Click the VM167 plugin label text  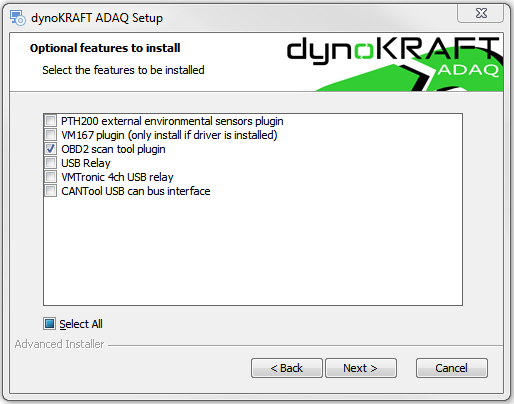(x=169, y=135)
